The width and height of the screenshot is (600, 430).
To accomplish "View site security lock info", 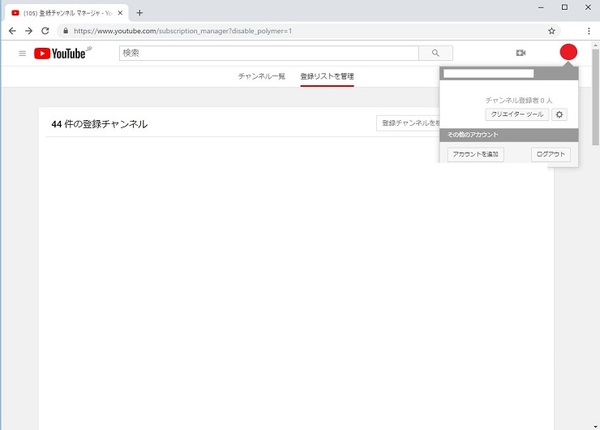I will click(66, 31).
